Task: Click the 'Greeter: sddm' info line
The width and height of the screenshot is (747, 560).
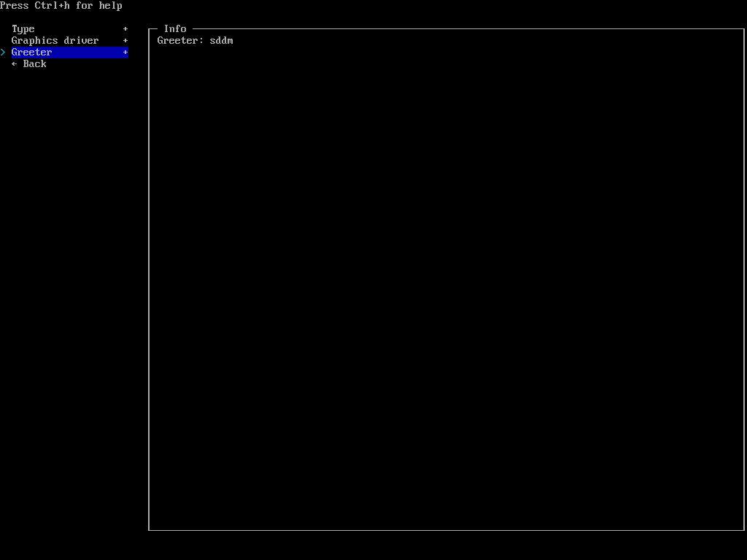Action: click(195, 41)
